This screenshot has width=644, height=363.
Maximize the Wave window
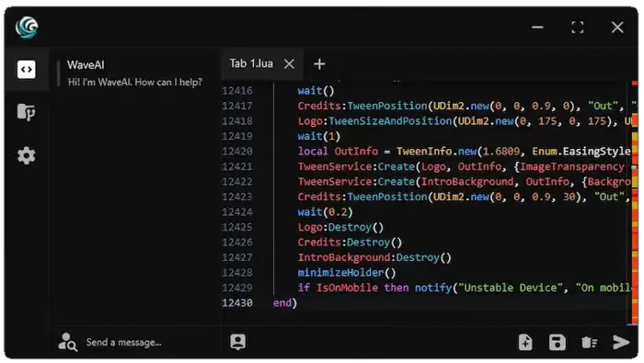pyautogui.click(x=578, y=28)
